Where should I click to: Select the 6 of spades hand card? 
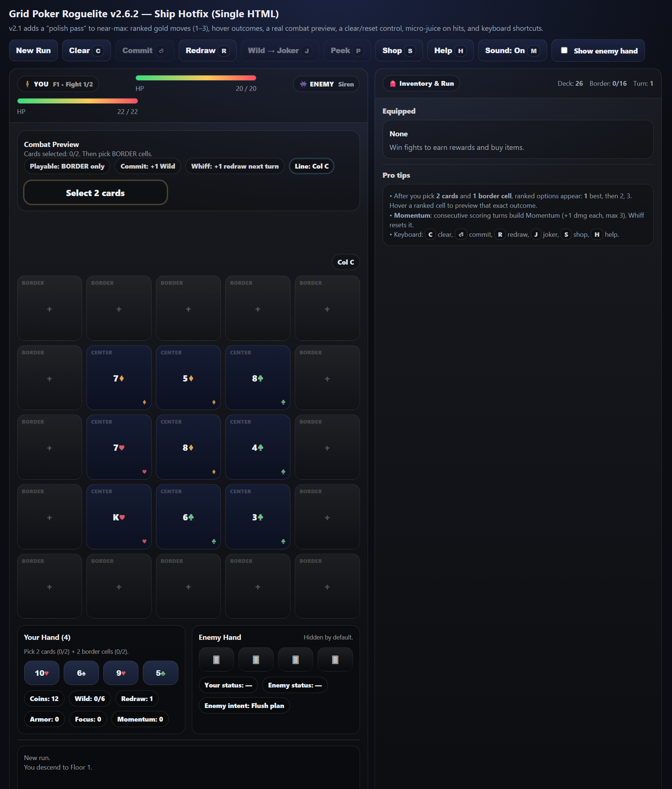(81, 673)
